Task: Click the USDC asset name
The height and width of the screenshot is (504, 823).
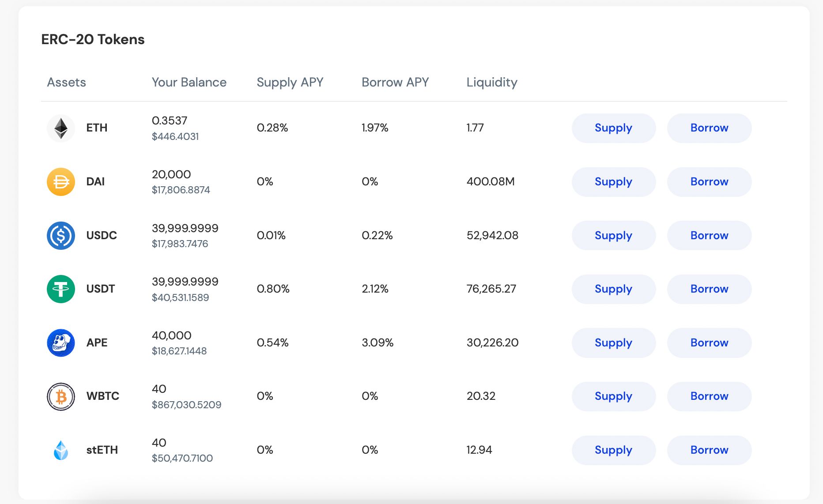Action: point(102,235)
